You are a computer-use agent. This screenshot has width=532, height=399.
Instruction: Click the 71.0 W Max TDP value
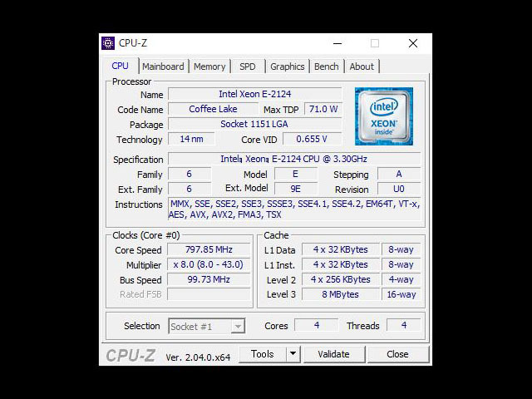click(x=323, y=109)
